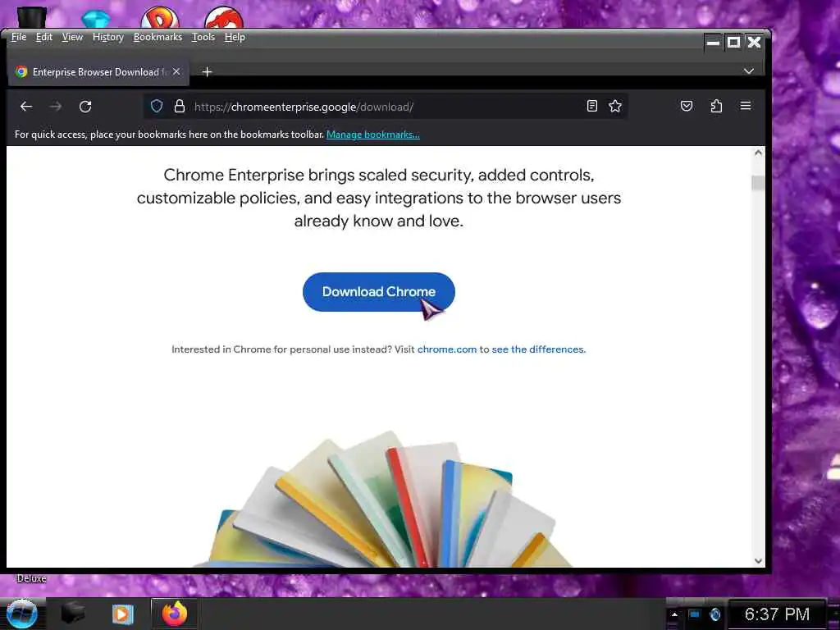
Task: Go back using the back arrow
Action: 26,107
